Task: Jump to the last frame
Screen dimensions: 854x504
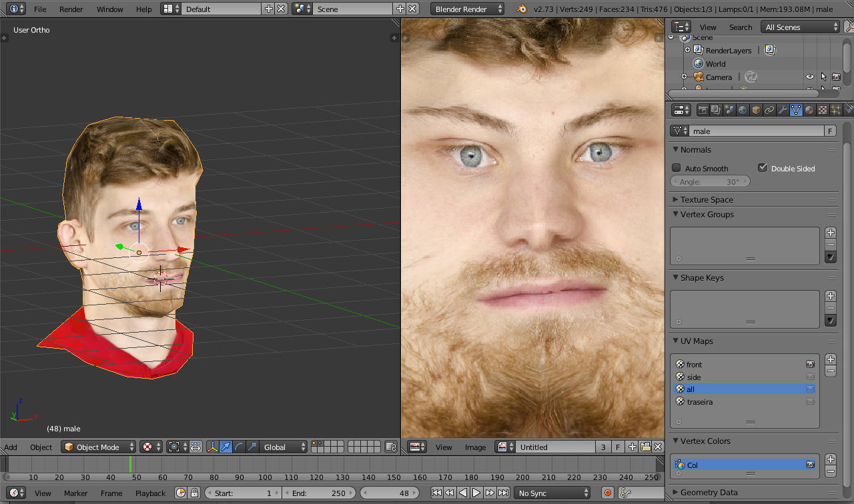Action: click(503, 493)
